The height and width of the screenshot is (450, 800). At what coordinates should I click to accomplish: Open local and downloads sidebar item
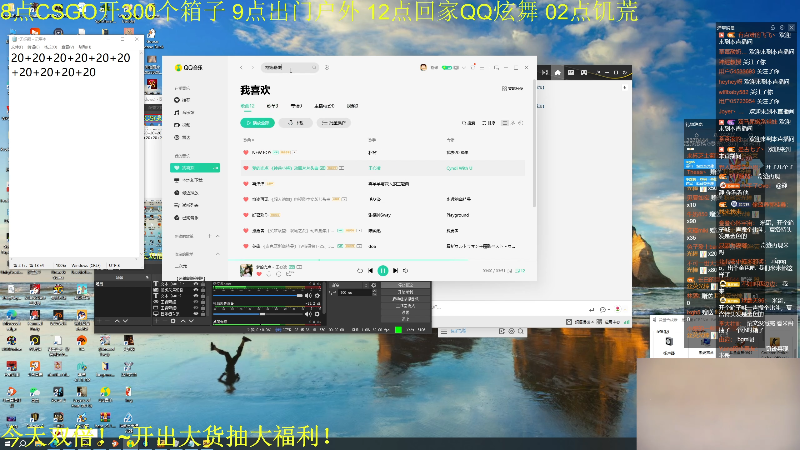pos(189,180)
